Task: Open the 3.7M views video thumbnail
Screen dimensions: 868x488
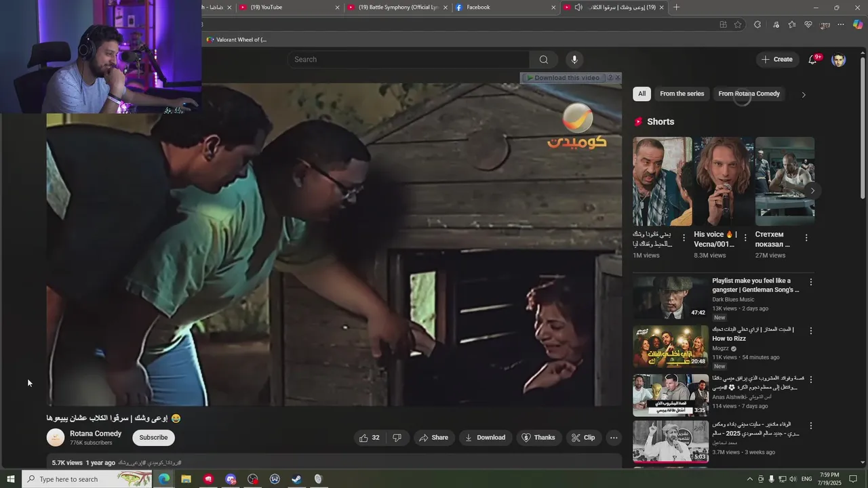Action: 671,442
